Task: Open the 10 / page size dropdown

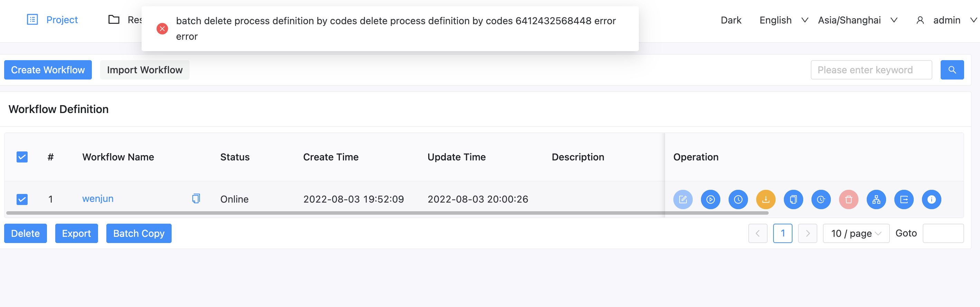Action: coord(856,233)
